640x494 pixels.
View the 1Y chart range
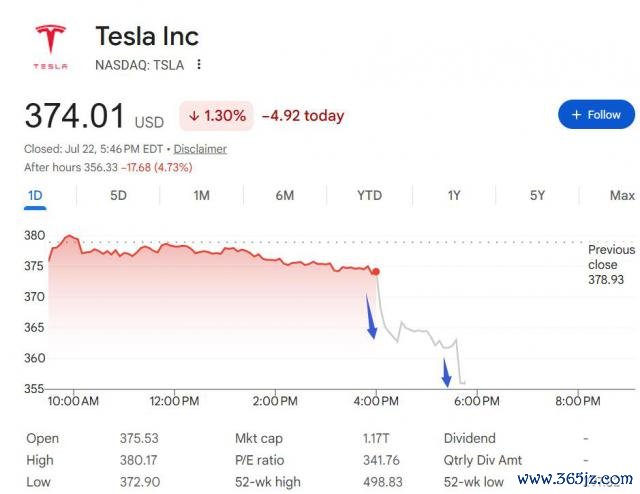[454, 196]
